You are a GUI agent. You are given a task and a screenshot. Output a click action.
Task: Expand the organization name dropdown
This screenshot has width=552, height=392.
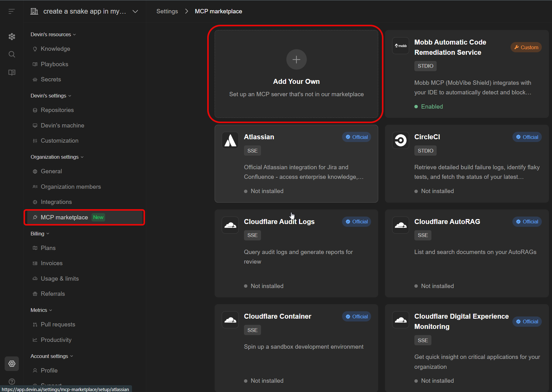[135, 11]
